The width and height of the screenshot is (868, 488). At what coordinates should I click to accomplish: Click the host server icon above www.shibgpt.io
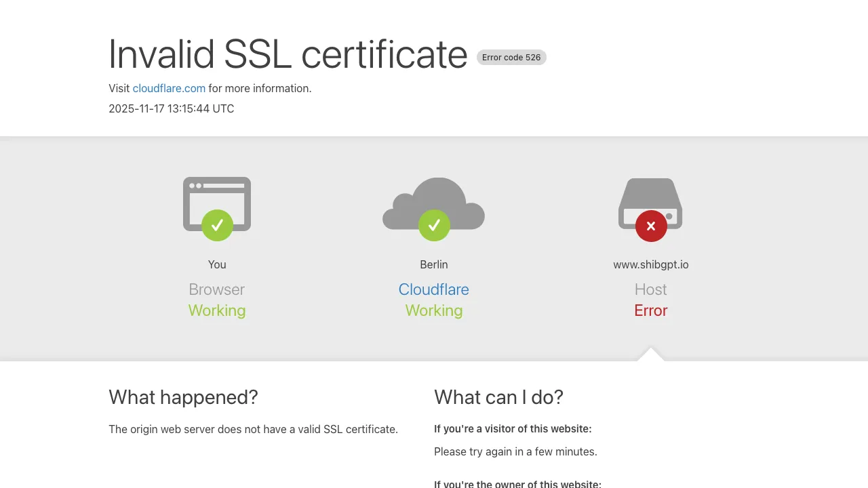point(650,200)
